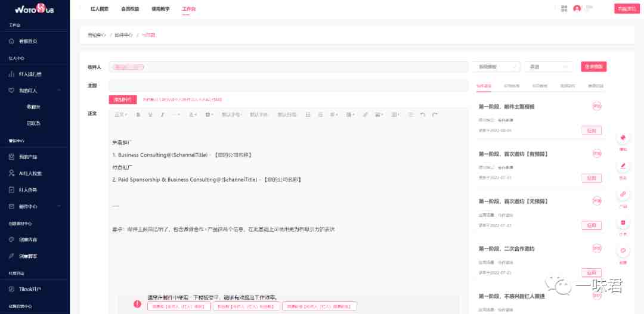Open the grid apps icon in header
Viewport: 644px width, 314px height.
[564, 8]
